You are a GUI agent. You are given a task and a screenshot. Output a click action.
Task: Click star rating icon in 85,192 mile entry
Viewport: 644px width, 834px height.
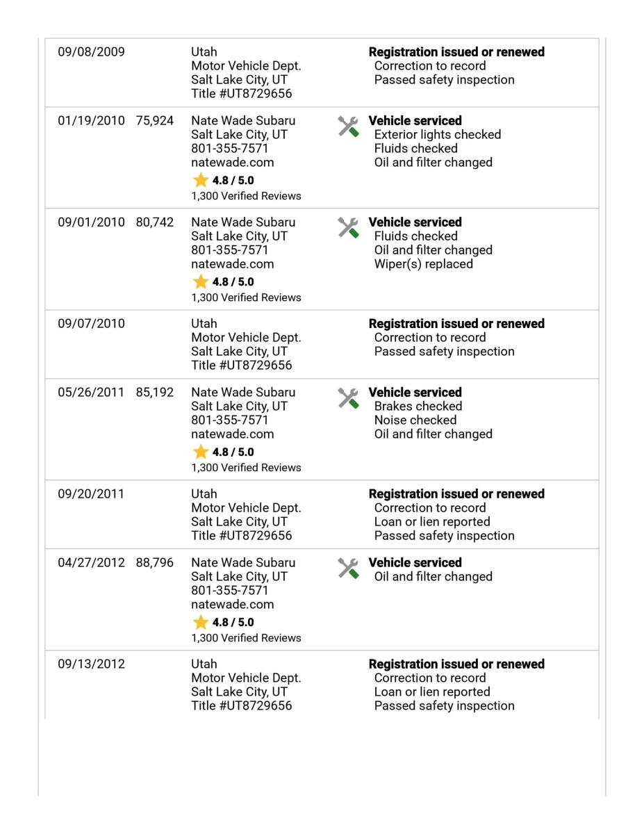[200, 452]
